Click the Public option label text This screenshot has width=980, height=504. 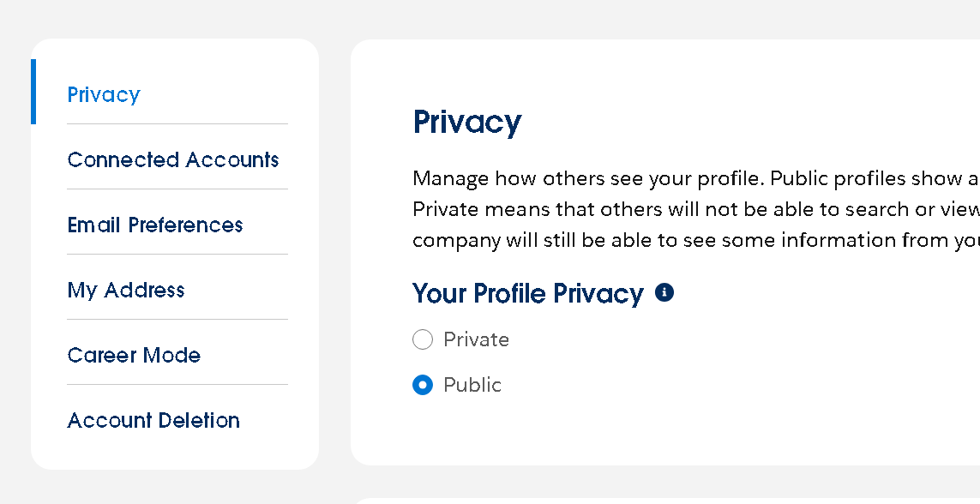pyautogui.click(x=472, y=385)
